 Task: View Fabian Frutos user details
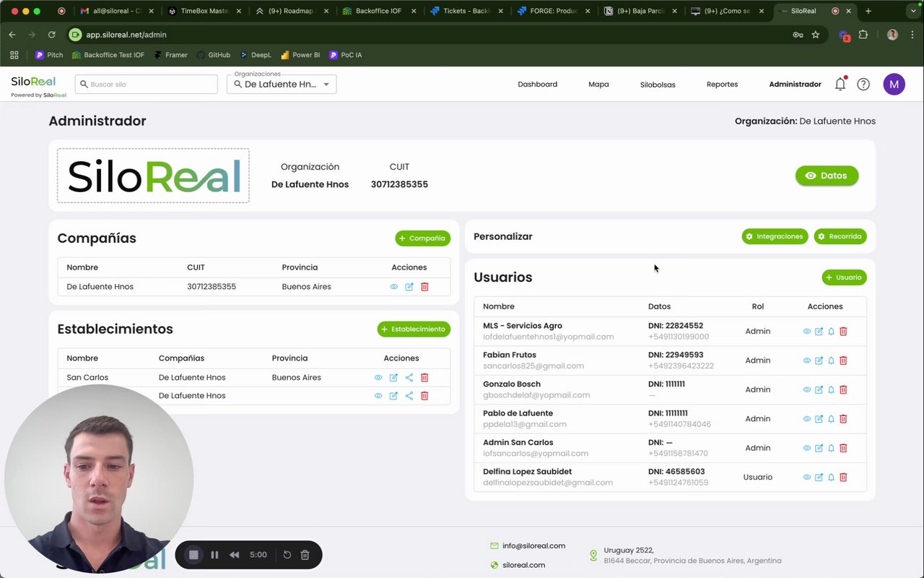(807, 361)
